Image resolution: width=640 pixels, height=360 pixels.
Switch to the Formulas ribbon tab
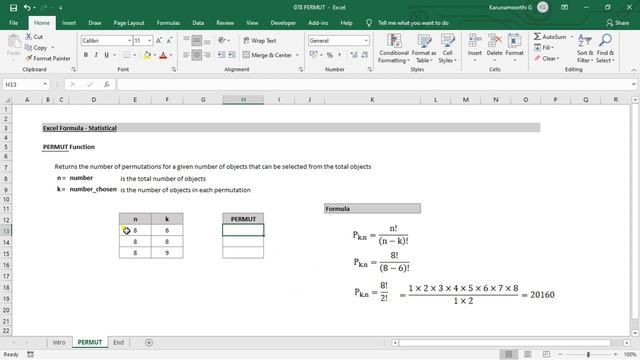tap(168, 23)
